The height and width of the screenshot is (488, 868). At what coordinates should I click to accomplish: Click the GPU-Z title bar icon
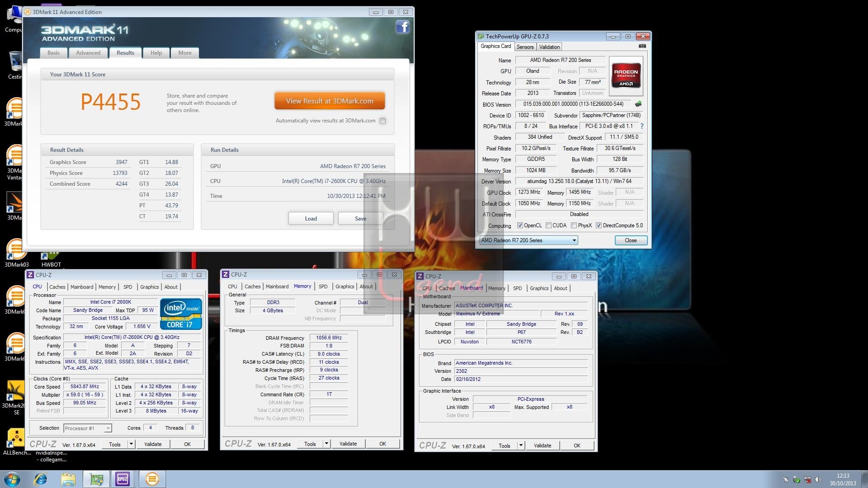coord(481,37)
